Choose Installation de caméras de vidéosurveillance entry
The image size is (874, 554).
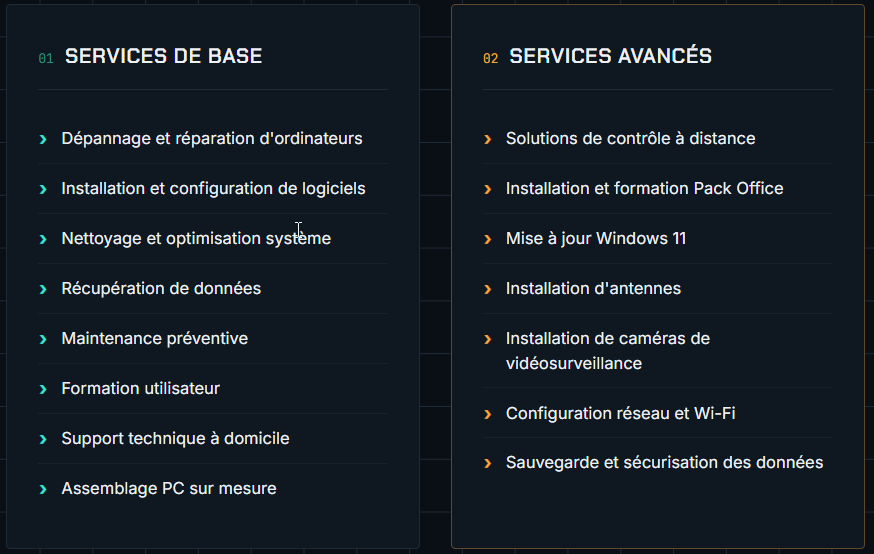click(658, 351)
